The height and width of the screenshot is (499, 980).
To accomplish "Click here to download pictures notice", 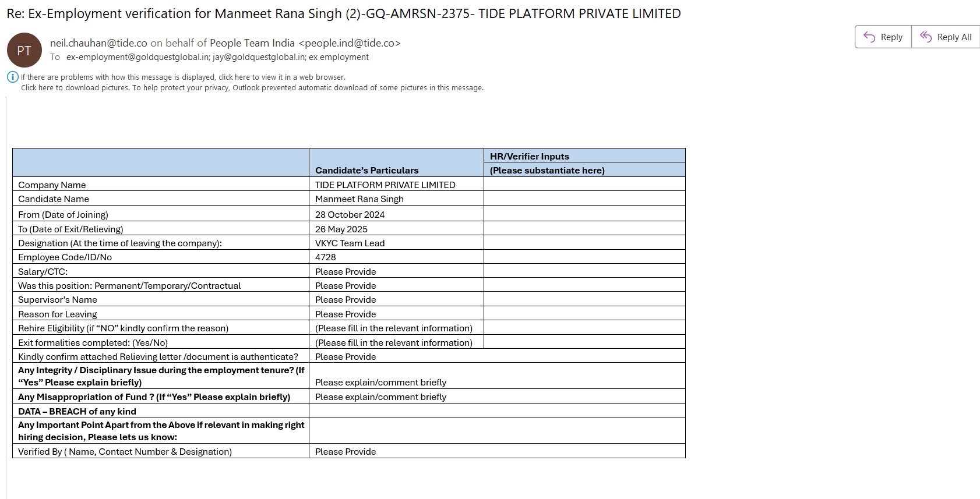I will [252, 88].
